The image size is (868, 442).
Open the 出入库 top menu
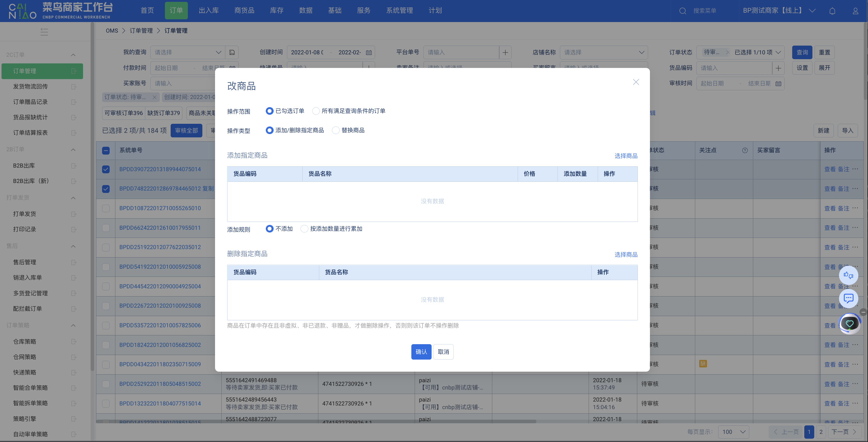[209, 11]
